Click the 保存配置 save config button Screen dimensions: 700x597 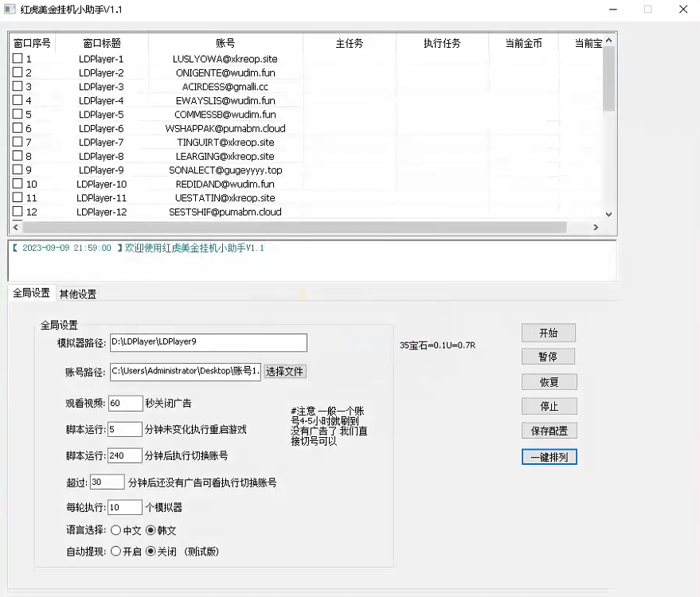tap(548, 431)
